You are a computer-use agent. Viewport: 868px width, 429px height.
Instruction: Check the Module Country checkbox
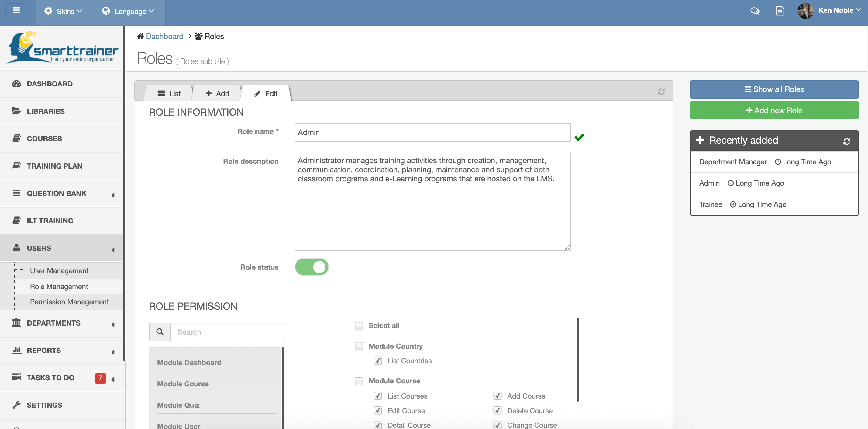[x=359, y=346]
